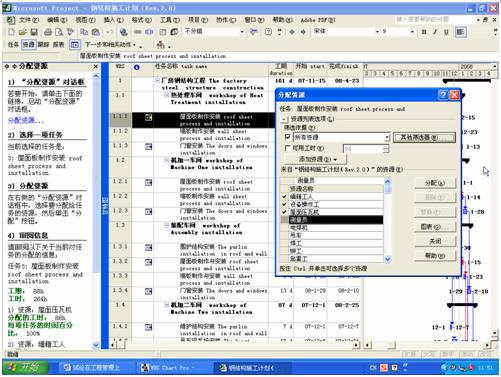Collapse the 厂房钢结构工程 summary task
Screen dimensions: 501x377
[x=157, y=81]
